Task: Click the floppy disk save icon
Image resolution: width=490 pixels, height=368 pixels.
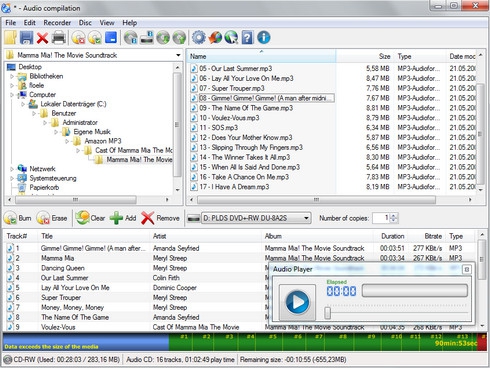Action: pos(26,37)
